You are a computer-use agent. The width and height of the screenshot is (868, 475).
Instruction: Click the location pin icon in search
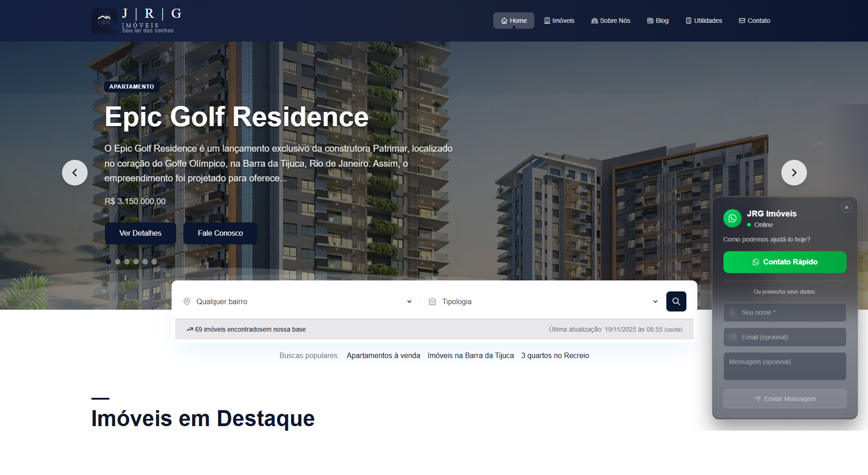187,301
